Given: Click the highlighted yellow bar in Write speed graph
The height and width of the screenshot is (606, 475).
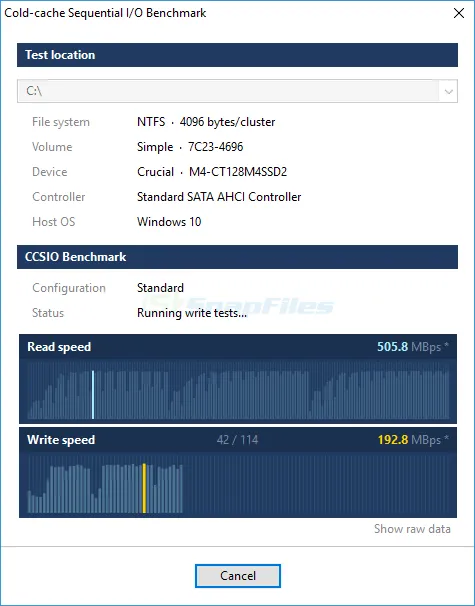Looking at the screenshot, I should [144, 488].
